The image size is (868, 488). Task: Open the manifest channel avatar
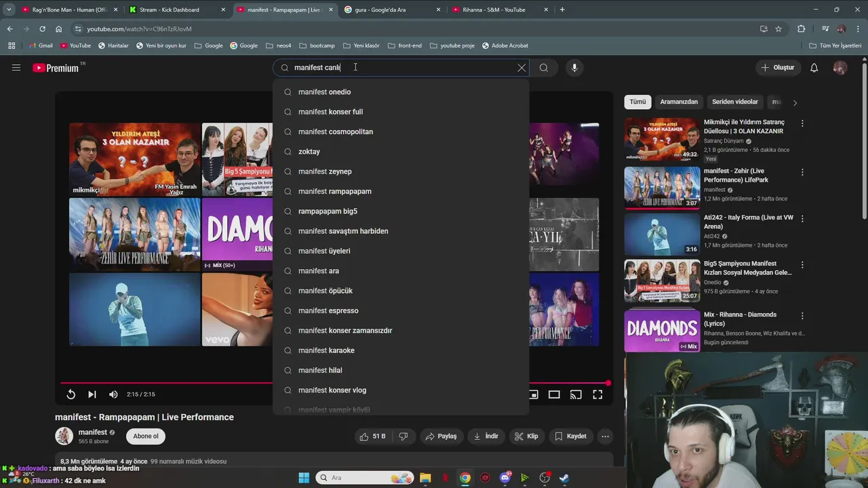coord(64,436)
